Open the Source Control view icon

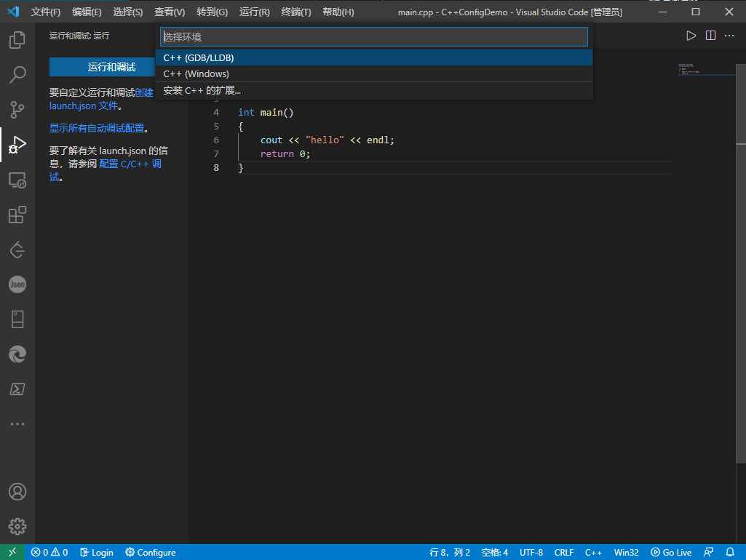17,109
